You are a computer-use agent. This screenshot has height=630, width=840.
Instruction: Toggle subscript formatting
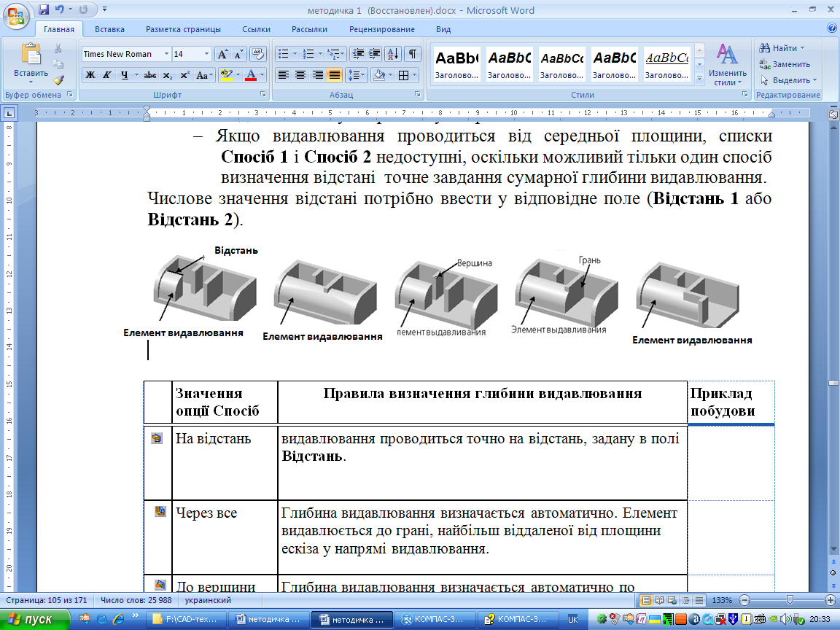point(168,75)
